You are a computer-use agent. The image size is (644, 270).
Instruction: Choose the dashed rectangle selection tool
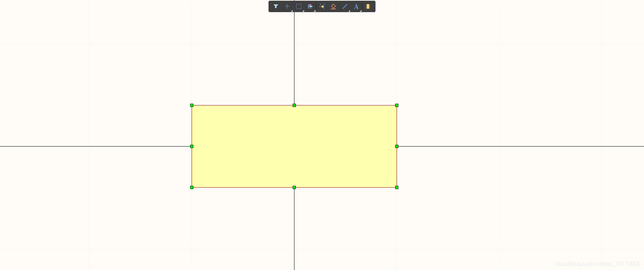299,6
